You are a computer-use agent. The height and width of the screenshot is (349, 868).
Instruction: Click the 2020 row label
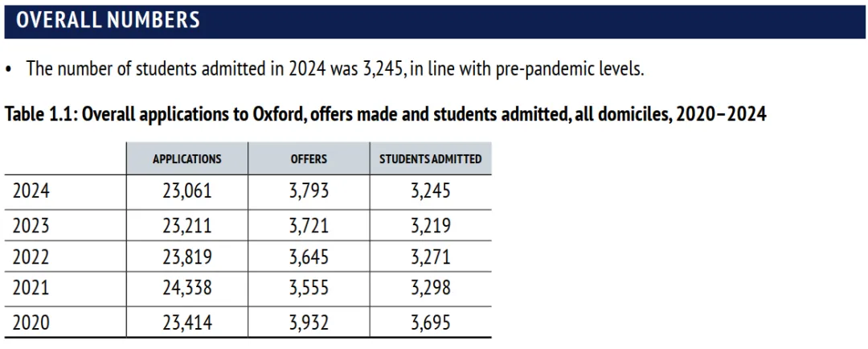pos(31,322)
